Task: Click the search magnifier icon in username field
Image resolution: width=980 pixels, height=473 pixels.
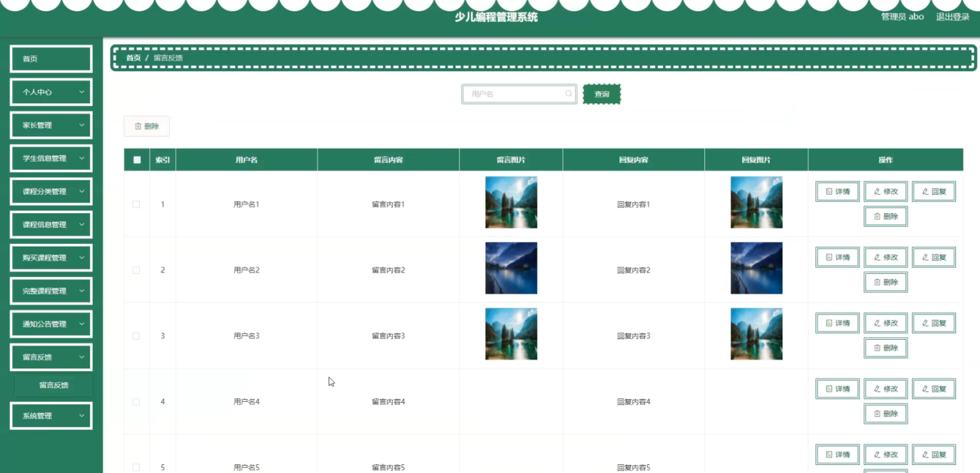Action: [x=569, y=94]
